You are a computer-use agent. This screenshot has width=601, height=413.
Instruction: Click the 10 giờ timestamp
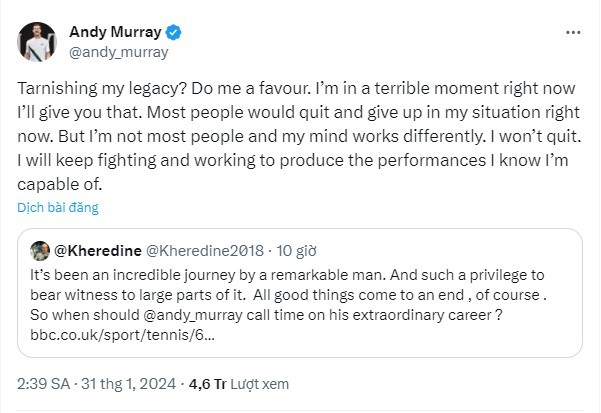(x=296, y=251)
